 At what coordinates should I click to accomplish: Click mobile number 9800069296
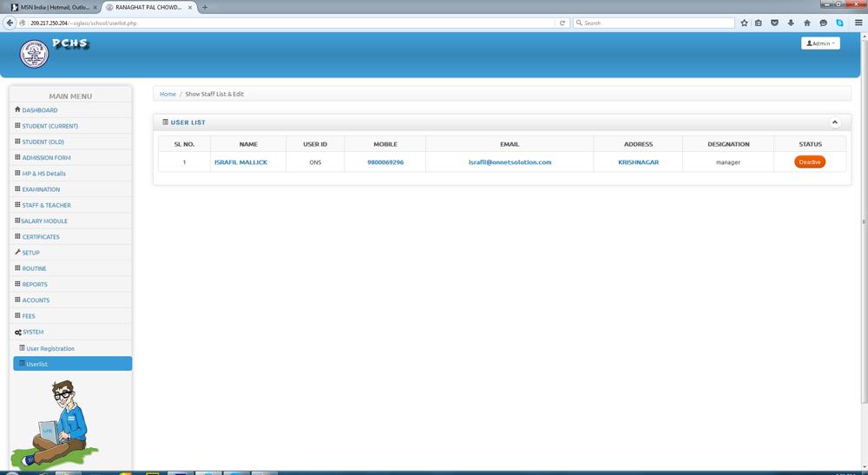pyautogui.click(x=385, y=162)
